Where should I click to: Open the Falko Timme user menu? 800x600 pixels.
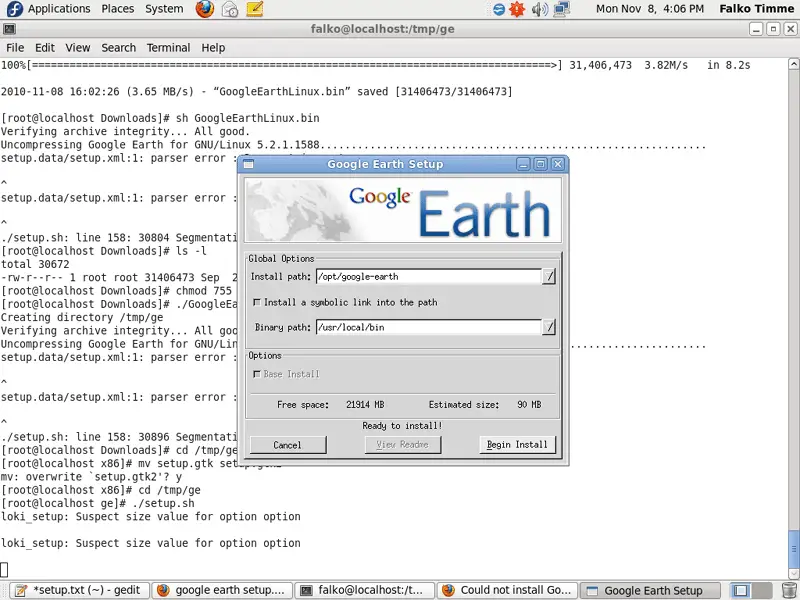click(757, 9)
